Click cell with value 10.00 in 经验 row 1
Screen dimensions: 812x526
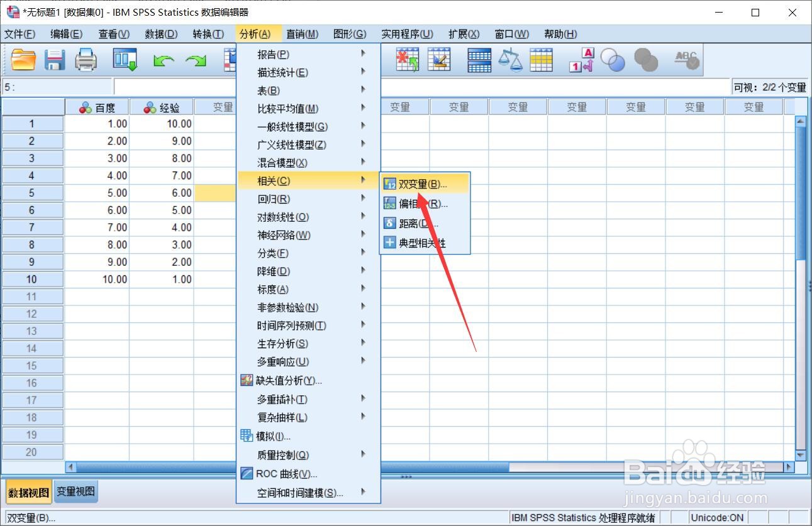point(162,124)
